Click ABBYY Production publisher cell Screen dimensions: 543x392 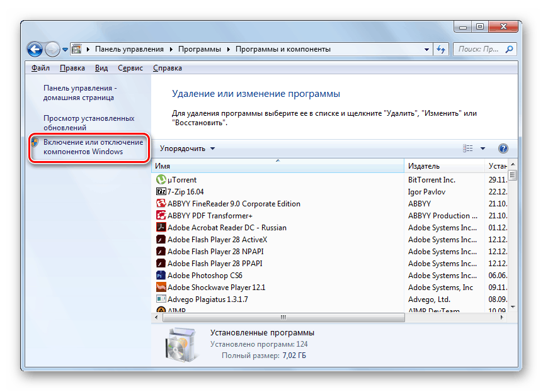click(443, 216)
